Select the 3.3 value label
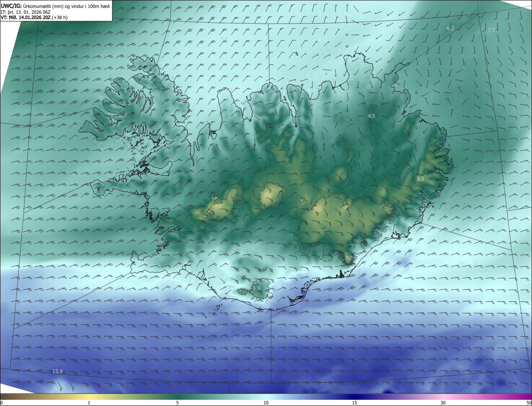Viewport: 532px width, 406px height. click(x=420, y=179)
